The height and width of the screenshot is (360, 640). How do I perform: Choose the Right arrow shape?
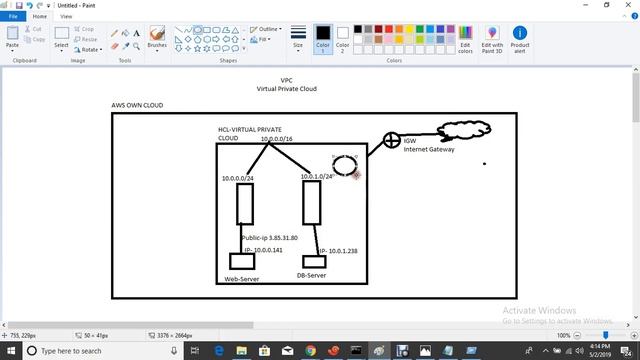[216, 40]
